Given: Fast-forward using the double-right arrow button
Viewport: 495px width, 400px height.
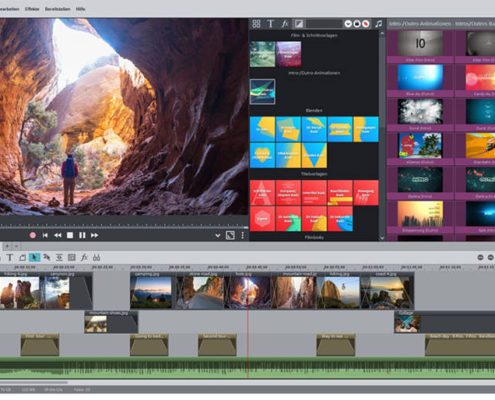Looking at the screenshot, I should 95,235.
